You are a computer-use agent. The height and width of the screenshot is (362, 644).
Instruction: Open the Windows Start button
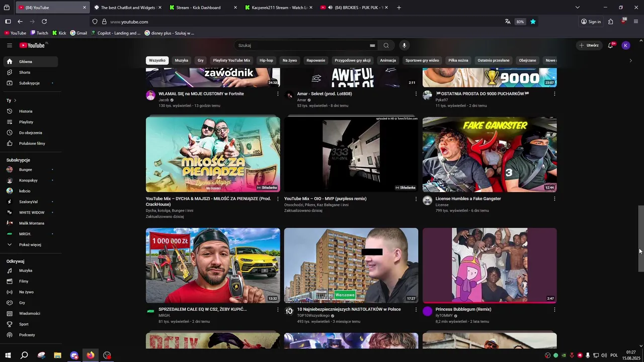pyautogui.click(x=8, y=355)
